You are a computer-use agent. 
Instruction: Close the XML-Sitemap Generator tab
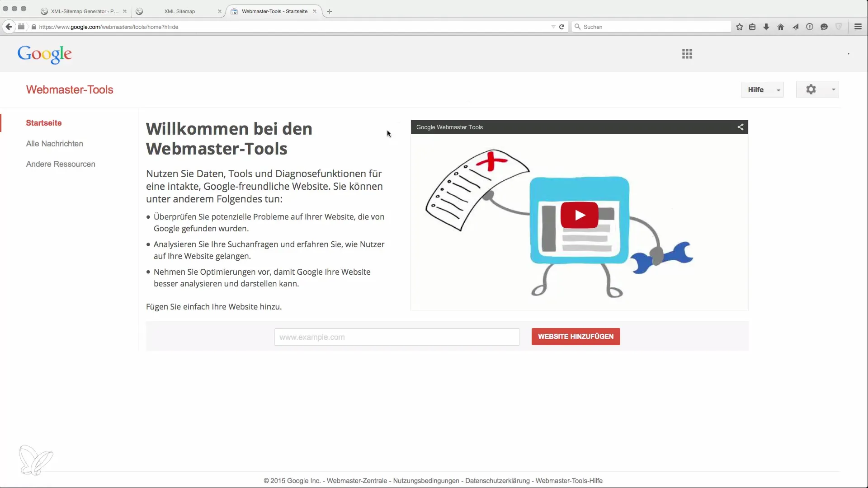point(125,11)
